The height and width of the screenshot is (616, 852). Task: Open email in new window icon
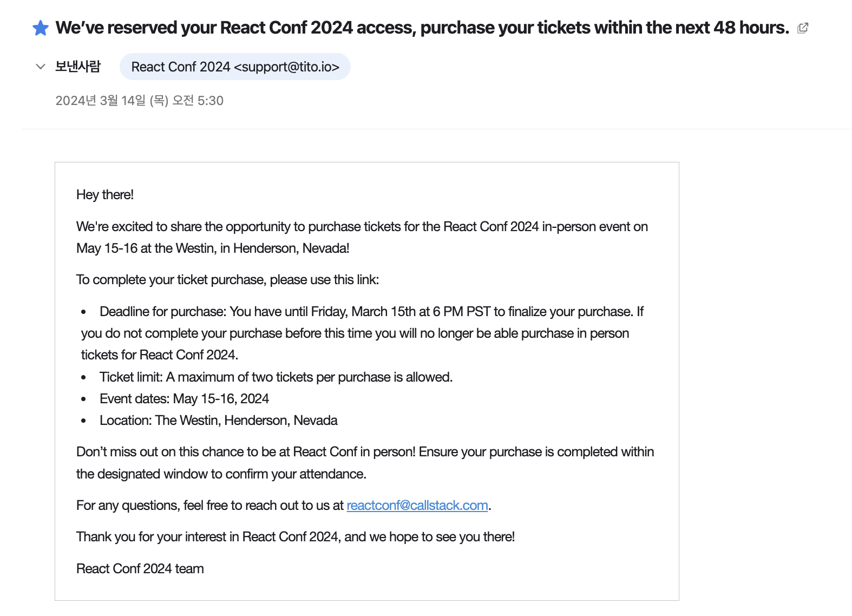tap(803, 28)
